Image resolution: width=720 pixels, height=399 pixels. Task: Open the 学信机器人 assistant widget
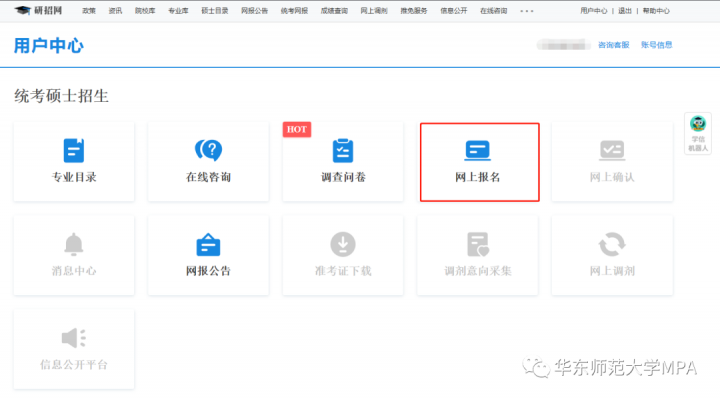pos(698,134)
